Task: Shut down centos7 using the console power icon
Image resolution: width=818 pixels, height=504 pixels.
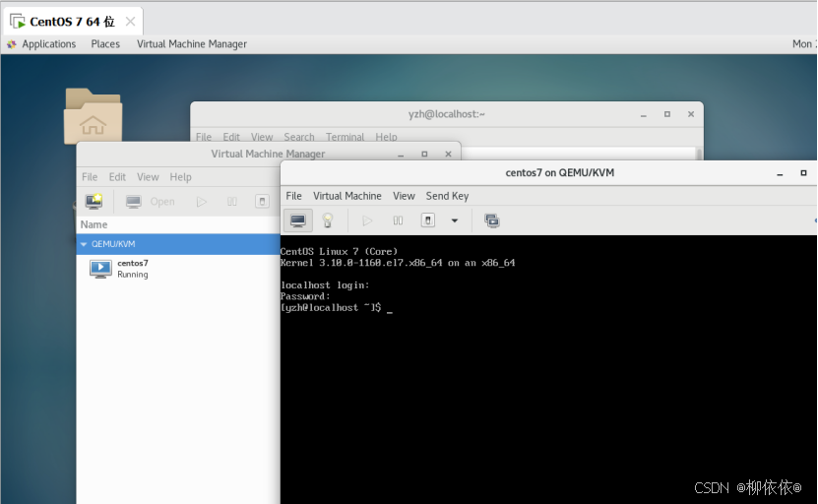Action: click(428, 220)
